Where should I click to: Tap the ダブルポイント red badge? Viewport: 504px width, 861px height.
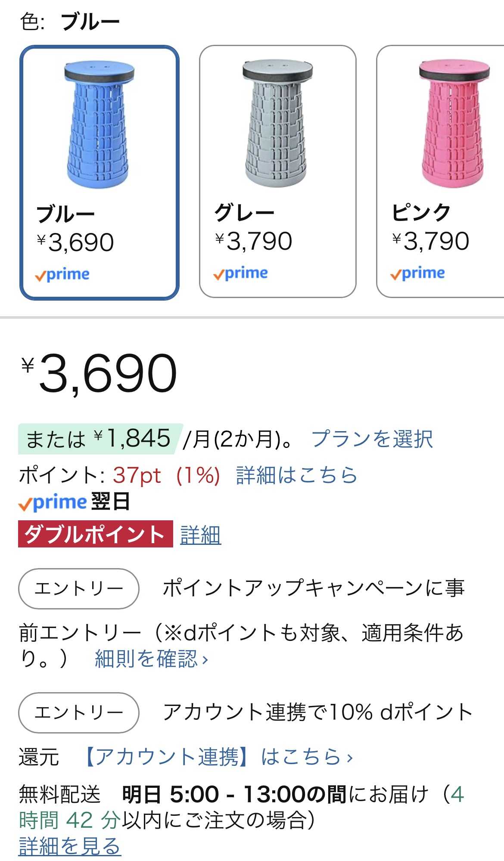96,534
